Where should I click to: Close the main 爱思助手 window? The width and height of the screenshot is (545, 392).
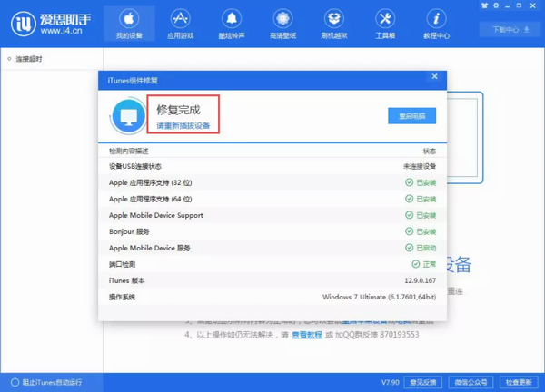click(533, 5)
